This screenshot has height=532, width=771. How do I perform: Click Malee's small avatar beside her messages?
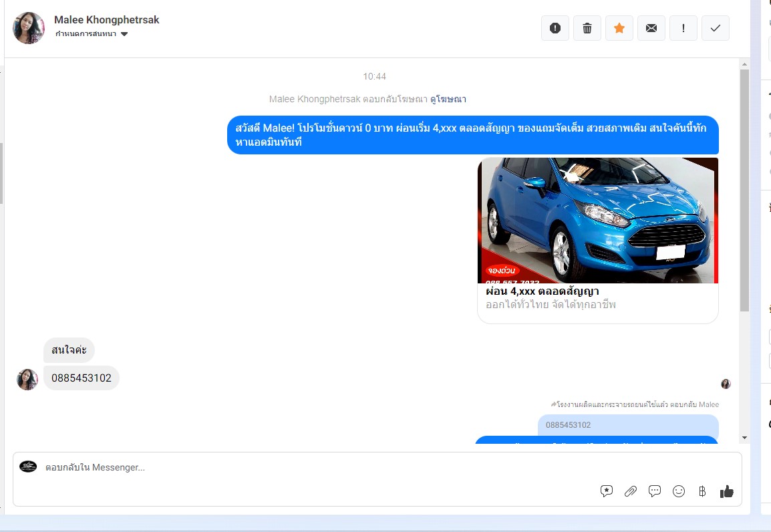(27, 380)
